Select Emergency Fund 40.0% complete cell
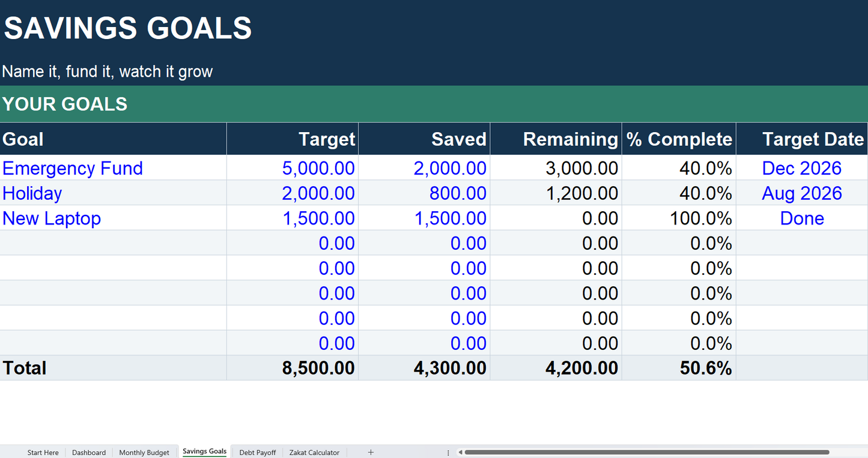The height and width of the screenshot is (458, 868). tap(679, 168)
